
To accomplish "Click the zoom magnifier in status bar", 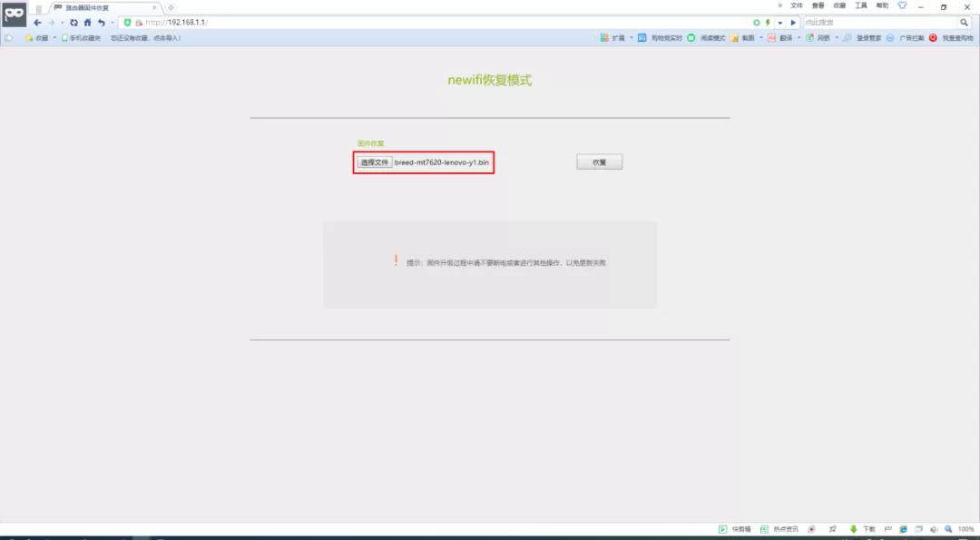I will click(x=949, y=529).
